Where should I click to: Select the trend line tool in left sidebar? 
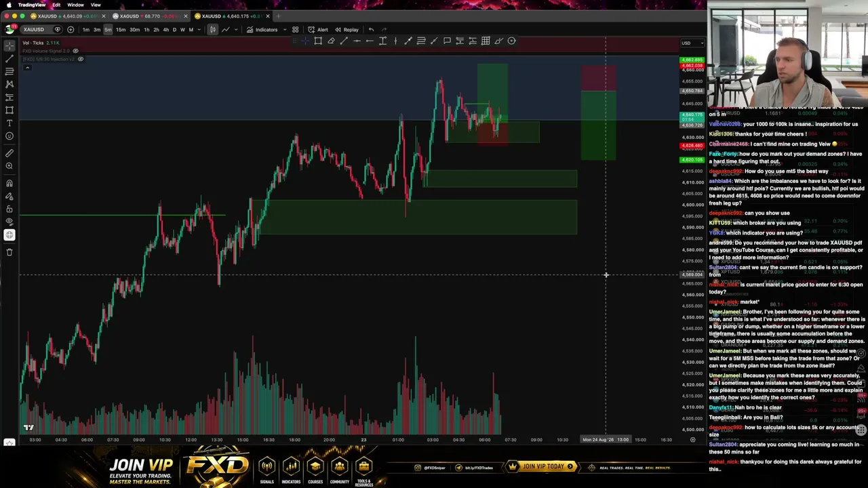coord(9,58)
